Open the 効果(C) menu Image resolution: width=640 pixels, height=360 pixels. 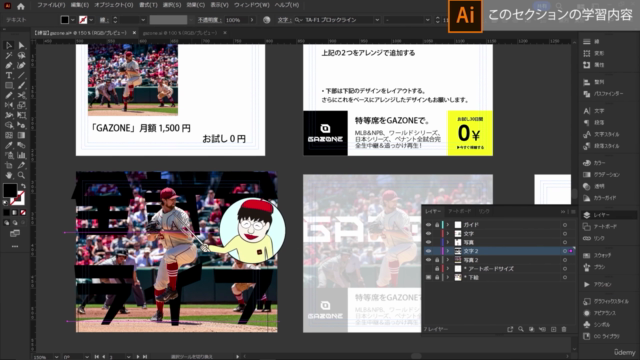(196, 5)
